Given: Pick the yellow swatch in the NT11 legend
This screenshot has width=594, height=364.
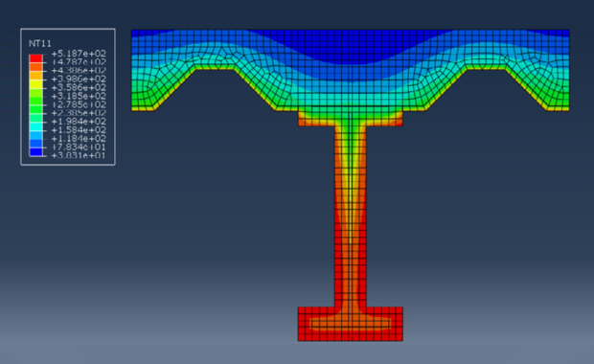Looking at the screenshot, I should click(x=36, y=84).
